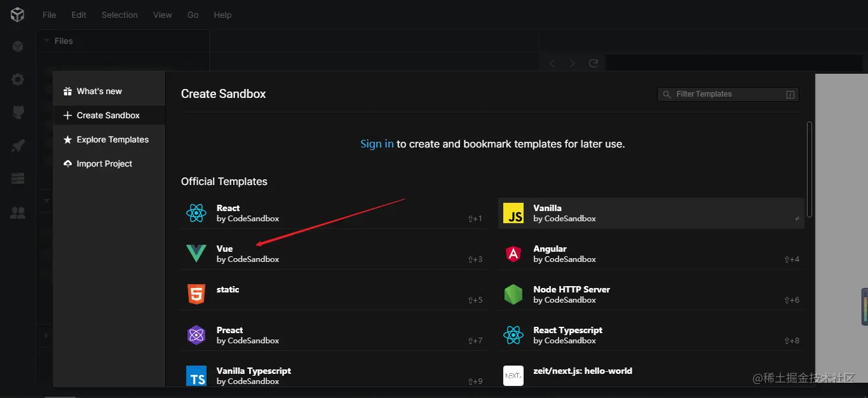The height and width of the screenshot is (398, 868).
Task: Open the Live collaboration people icon
Action: (18, 213)
